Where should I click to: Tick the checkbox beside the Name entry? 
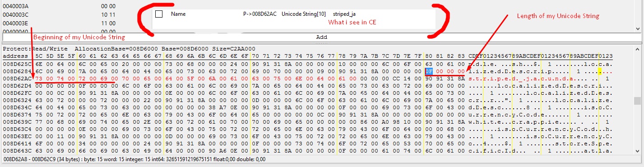(159, 14)
